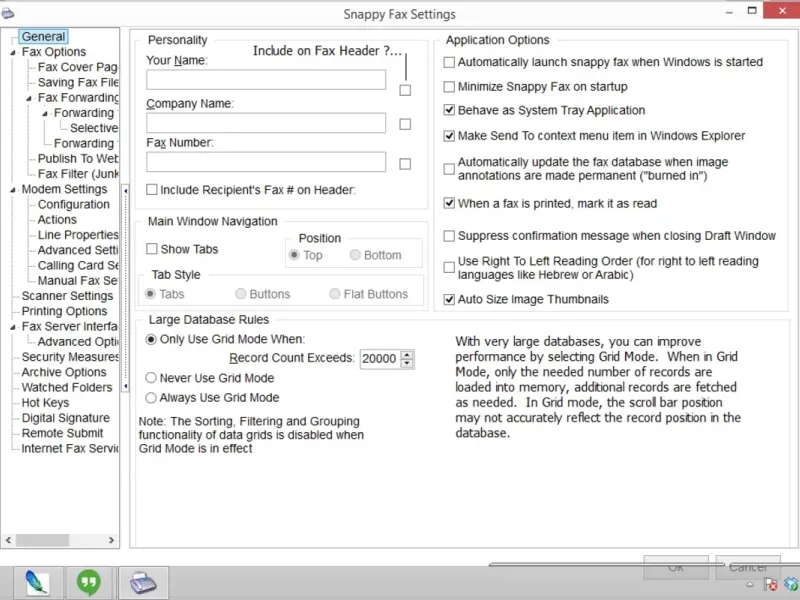Enable automatic launch when Windows is started

click(x=449, y=62)
